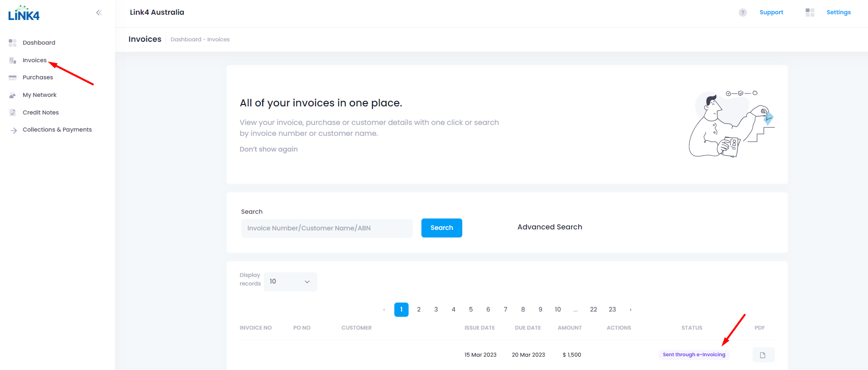Click the Dashboard breadcrumb link
This screenshot has width=868, height=370.
click(x=186, y=39)
